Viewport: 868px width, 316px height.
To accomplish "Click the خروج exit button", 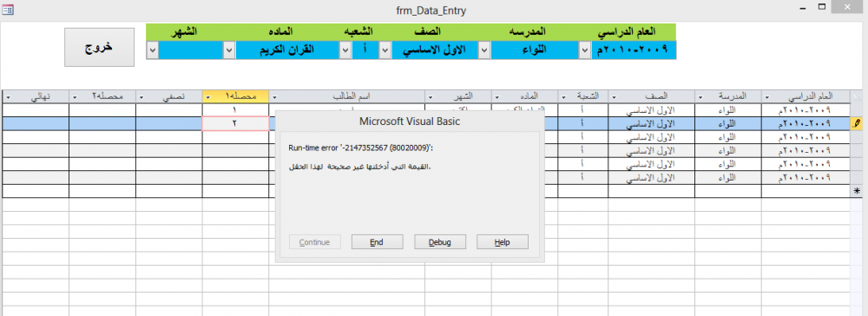I will pos(99,48).
